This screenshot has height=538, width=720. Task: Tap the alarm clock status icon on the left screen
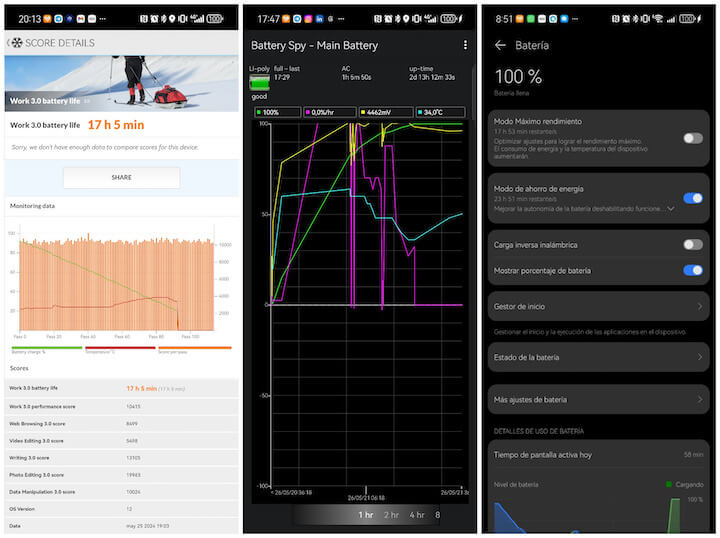pyautogui.click(x=154, y=19)
